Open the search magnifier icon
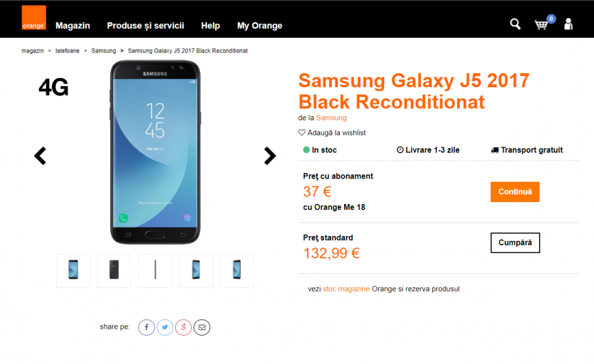Screen dimensions: 594x364 (515, 24)
